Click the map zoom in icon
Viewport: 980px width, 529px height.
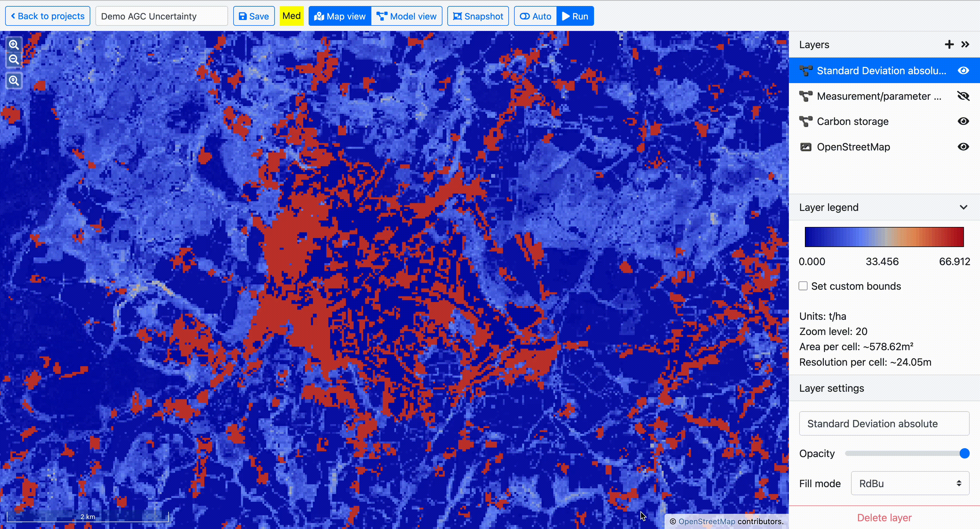[x=14, y=45]
